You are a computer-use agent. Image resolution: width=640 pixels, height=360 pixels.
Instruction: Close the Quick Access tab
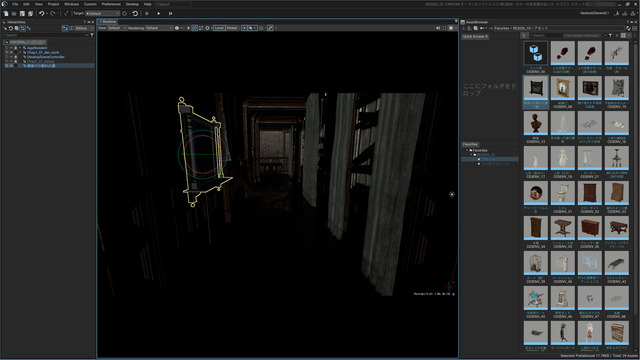tap(487, 36)
